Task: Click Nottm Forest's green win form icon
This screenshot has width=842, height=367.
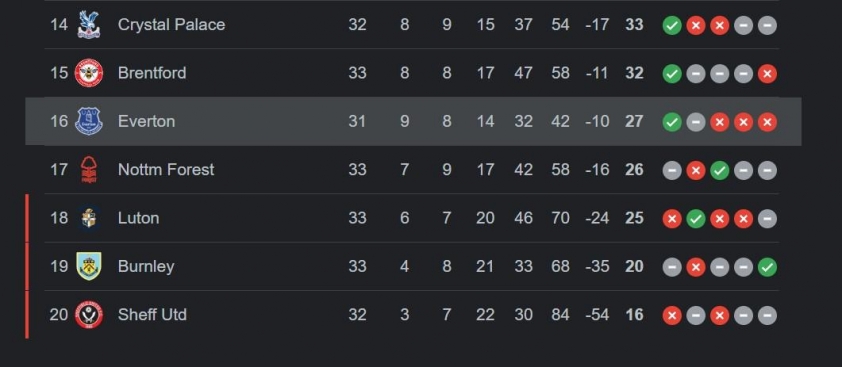Action: point(720,170)
